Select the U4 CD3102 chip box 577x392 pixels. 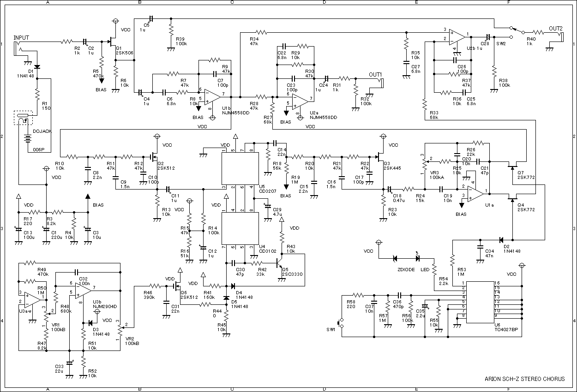tap(240, 228)
